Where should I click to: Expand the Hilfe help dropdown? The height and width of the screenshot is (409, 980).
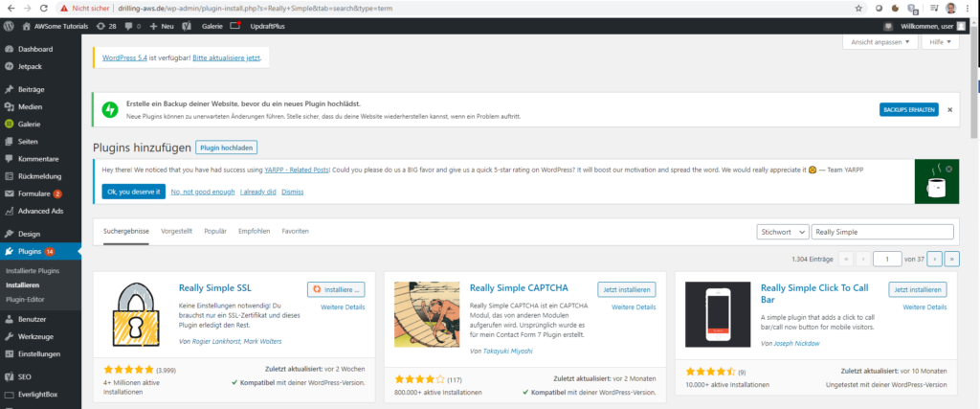[940, 42]
